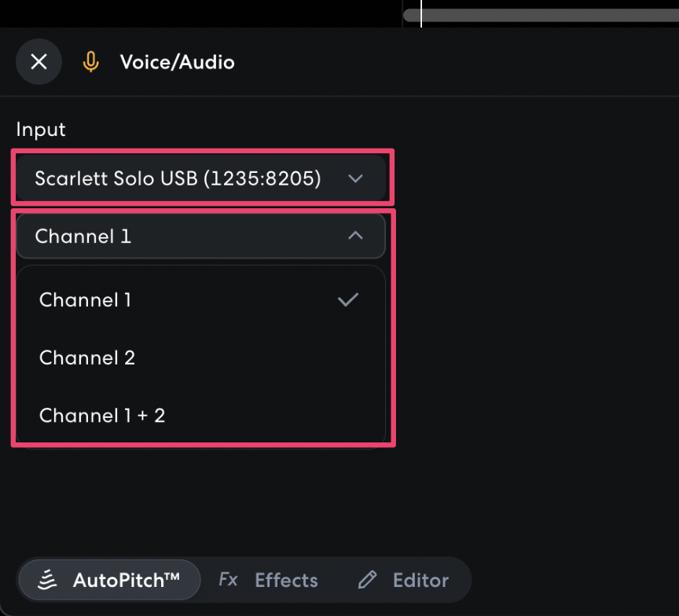Click the Voice/Audio panel title
This screenshot has height=616, width=679.
(177, 62)
